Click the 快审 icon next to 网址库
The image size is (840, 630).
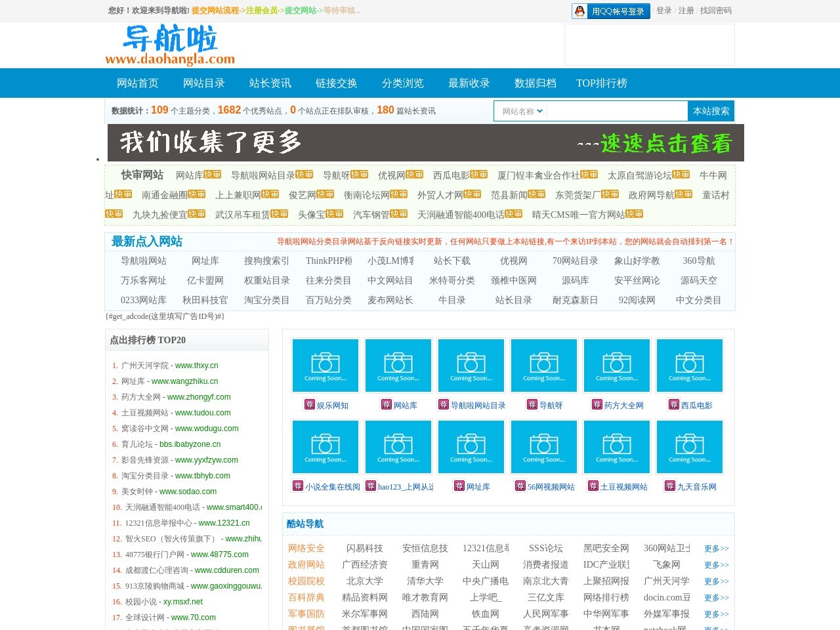[213, 174]
